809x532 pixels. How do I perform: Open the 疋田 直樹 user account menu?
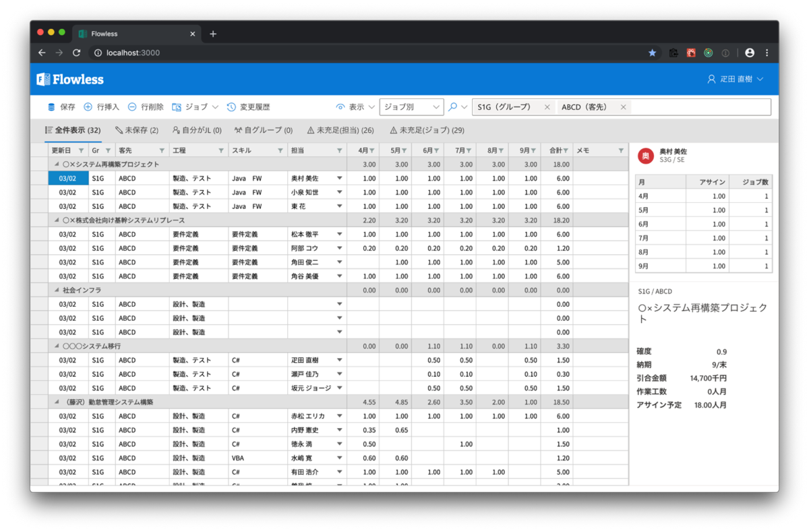tap(735, 80)
